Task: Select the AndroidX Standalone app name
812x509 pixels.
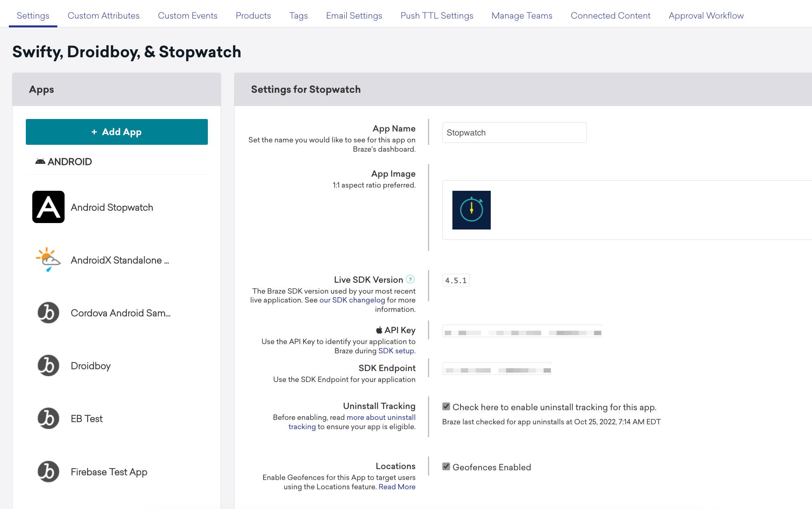Action: tap(120, 260)
